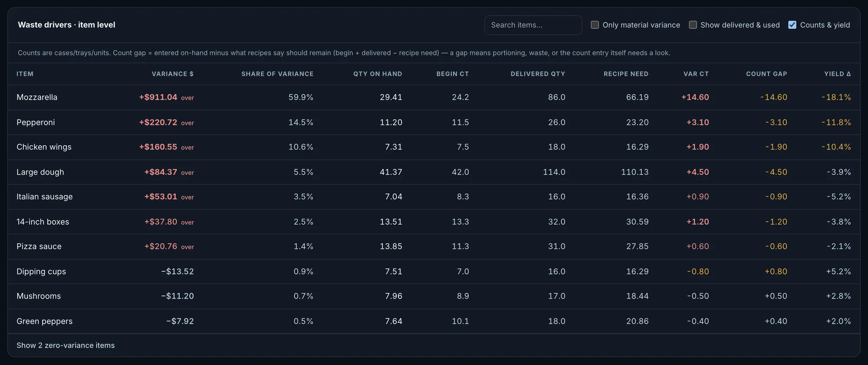Screen dimensions: 868x365
Task: Click the +5.2% yield value
Action: click(838, 272)
